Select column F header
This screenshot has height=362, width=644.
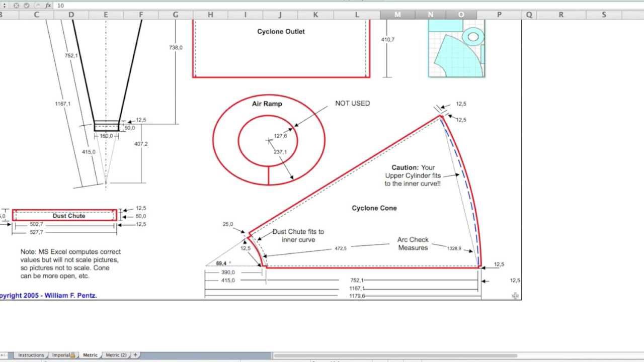tap(140, 15)
